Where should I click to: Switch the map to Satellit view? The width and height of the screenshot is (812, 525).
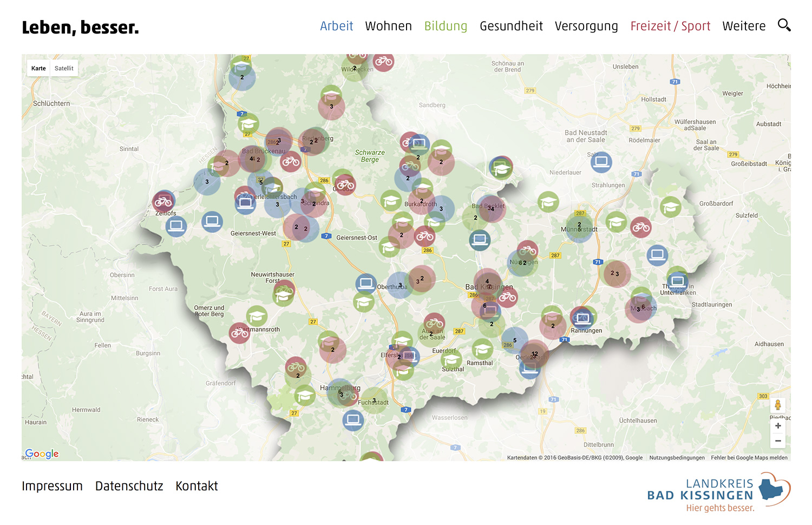pos(64,68)
